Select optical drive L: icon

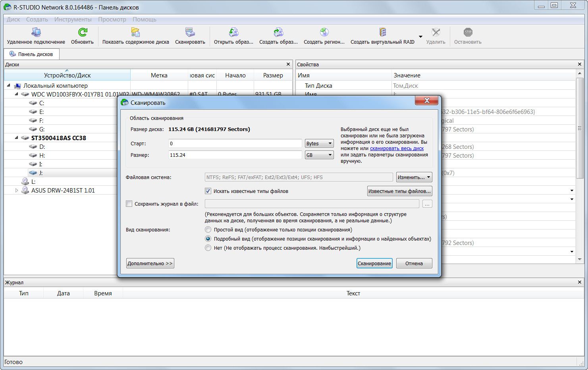[x=25, y=181]
